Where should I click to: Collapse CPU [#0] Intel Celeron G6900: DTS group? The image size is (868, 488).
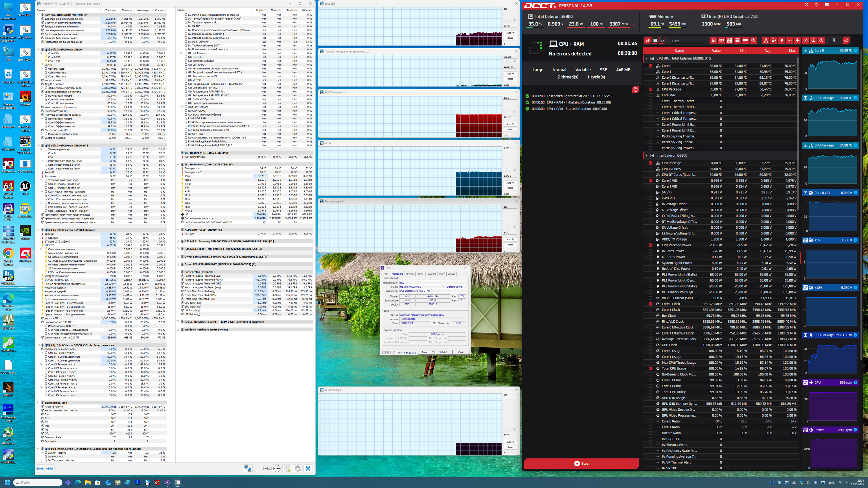(x=646, y=58)
